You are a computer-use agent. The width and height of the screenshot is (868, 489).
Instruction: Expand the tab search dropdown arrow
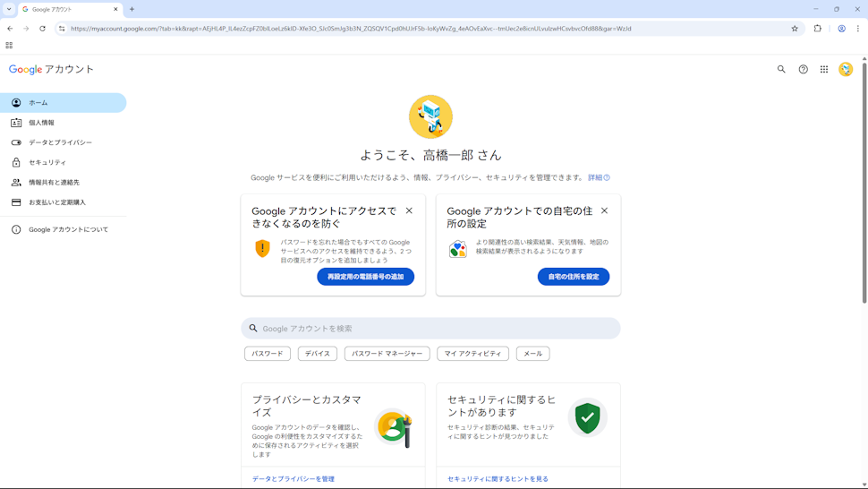click(x=9, y=10)
